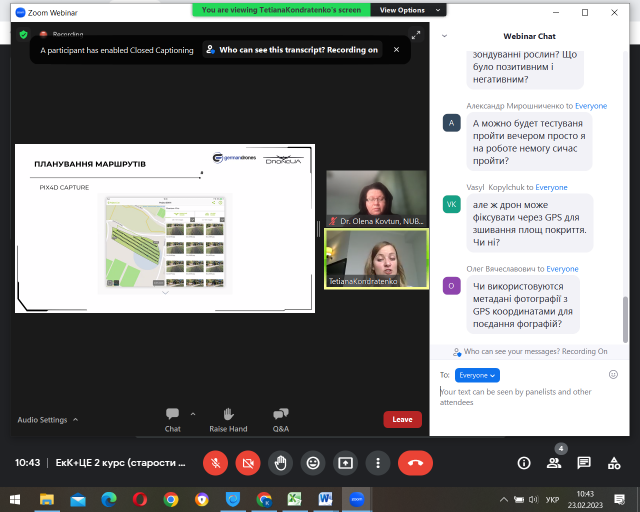The width and height of the screenshot is (640, 512).
Task: Open the Q&A panel
Action: 281,420
